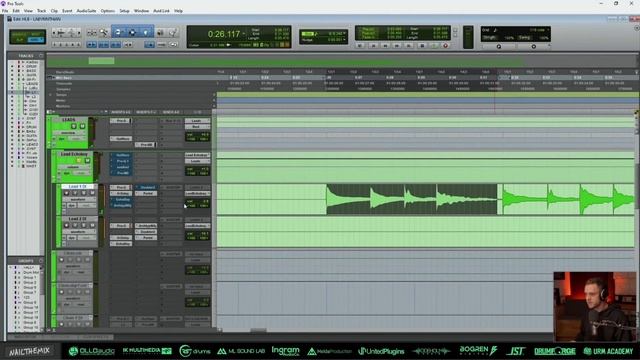The height and width of the screenshot is (360, 640).
Task: Click the Play transport button
Action: tap(434, 46)
